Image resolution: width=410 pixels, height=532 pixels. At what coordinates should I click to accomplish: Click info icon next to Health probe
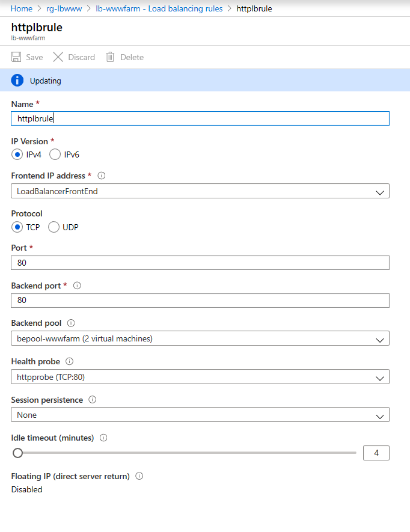[69, 361]
